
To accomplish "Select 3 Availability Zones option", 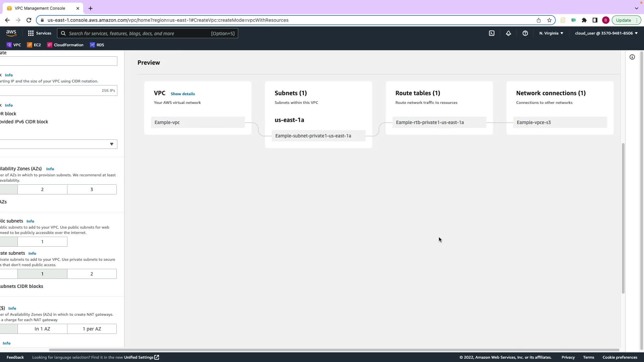I will (92, 189).
